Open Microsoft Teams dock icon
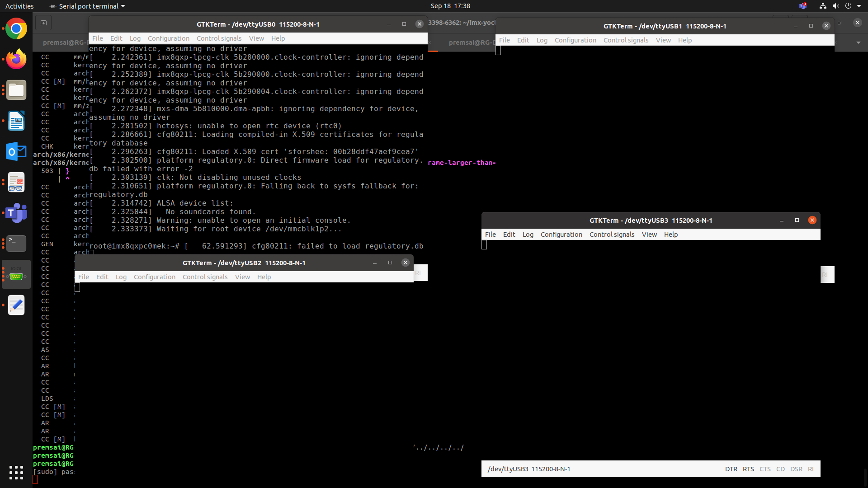 tap(16, 213)
